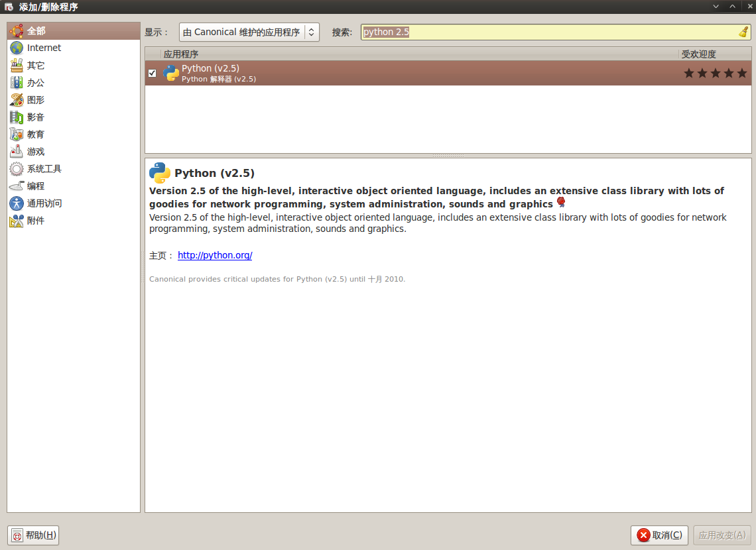This screenshot has width=756, height=550.
Task: Select the 教育 category label
Action: click(36, 135)
